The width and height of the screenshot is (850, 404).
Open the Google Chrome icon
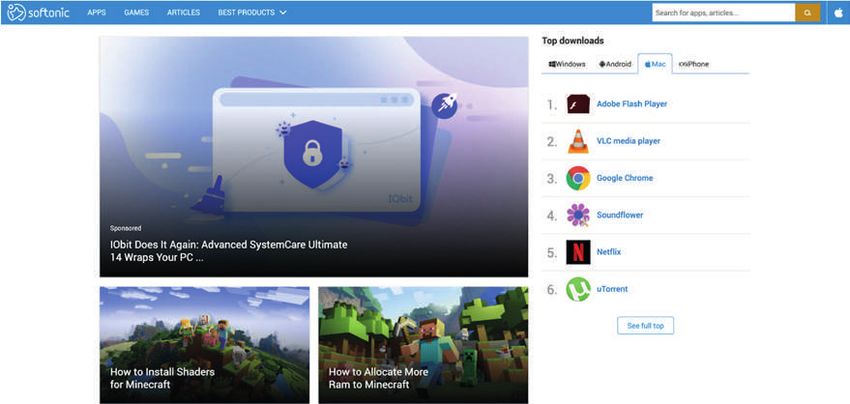tap(578, 178)
